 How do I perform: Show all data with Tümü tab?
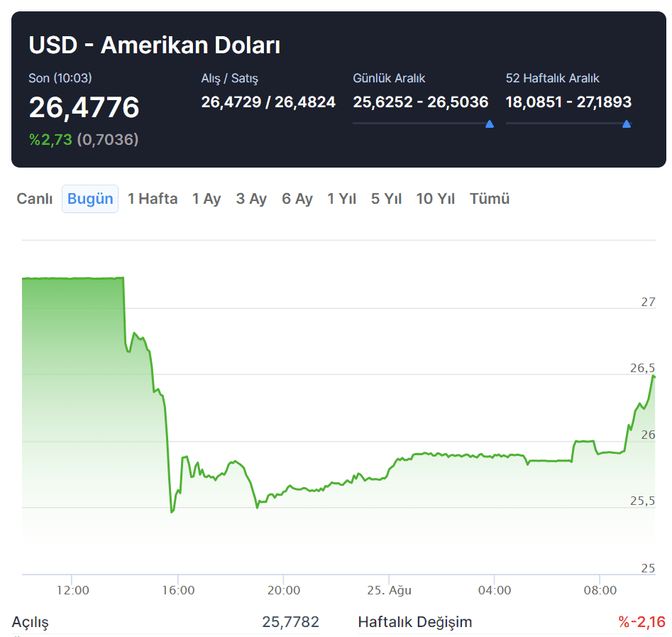[490, 199]
